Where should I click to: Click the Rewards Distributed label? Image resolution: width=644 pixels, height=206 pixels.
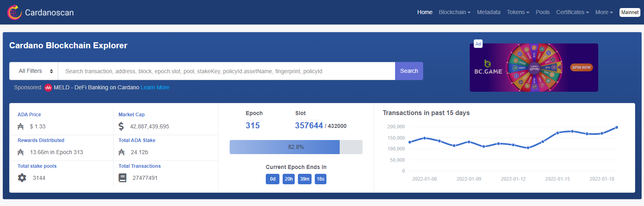(41, 140)
